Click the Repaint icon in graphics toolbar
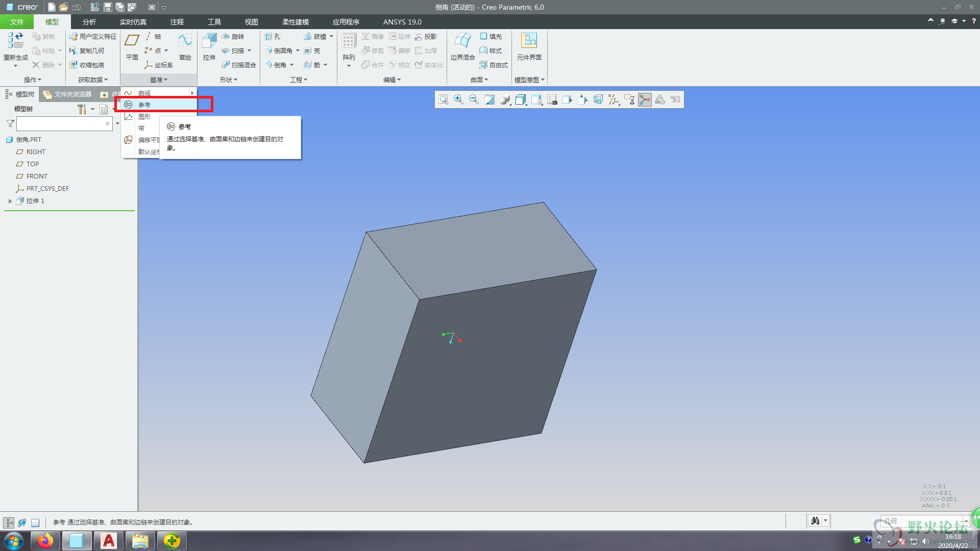Viewport: 980px width, 551px height. pyautogui.click(x=489, y=99)
